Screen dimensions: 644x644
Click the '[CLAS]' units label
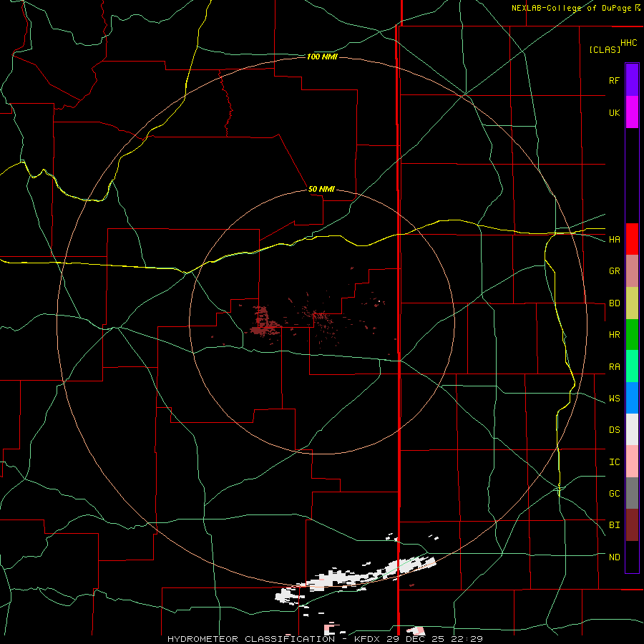click(x=605, y=49)
